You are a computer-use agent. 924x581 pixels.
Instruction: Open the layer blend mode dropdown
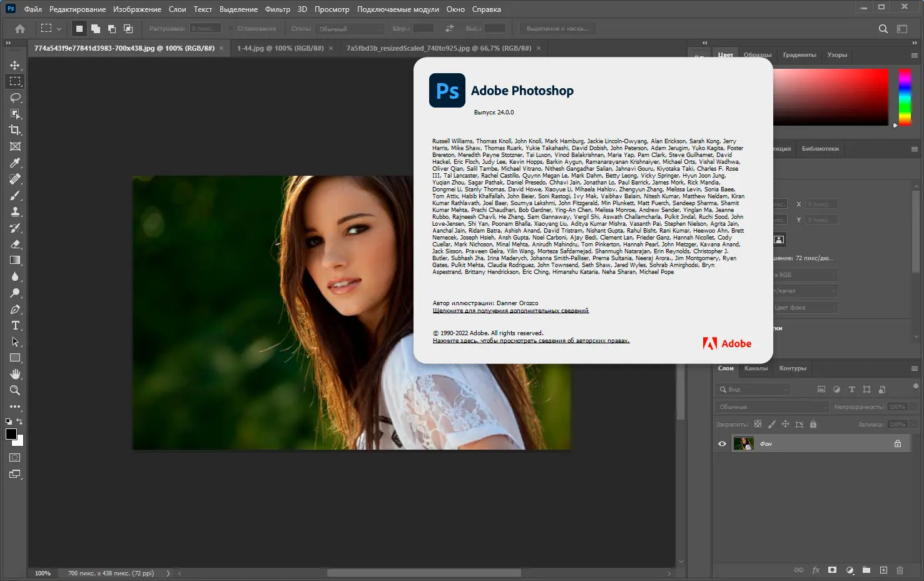coord(773,407)
